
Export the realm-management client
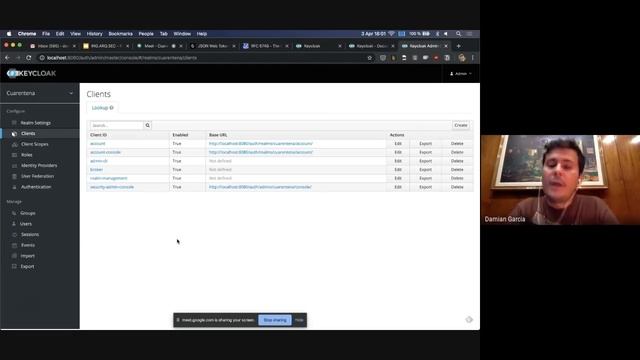coord(425,178)
